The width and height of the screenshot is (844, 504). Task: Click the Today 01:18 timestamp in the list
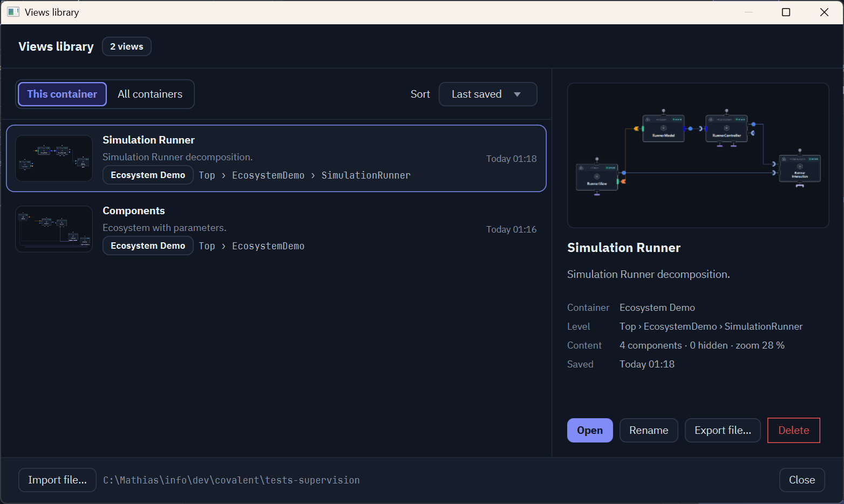[511, 159]
